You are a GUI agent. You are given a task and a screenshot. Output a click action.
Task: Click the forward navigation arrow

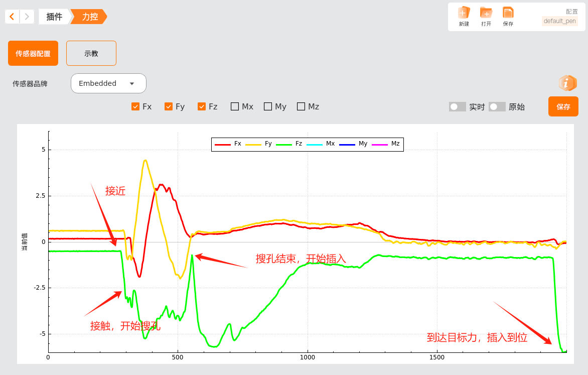(27, 17)
